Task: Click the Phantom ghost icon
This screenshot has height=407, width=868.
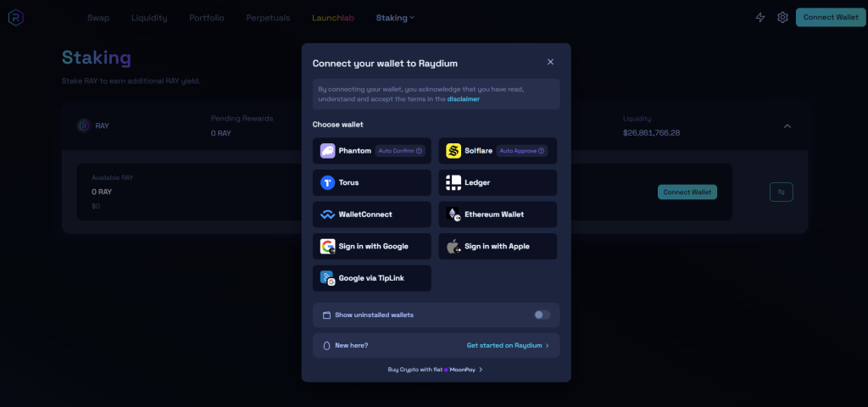Action: pos(328,151)
